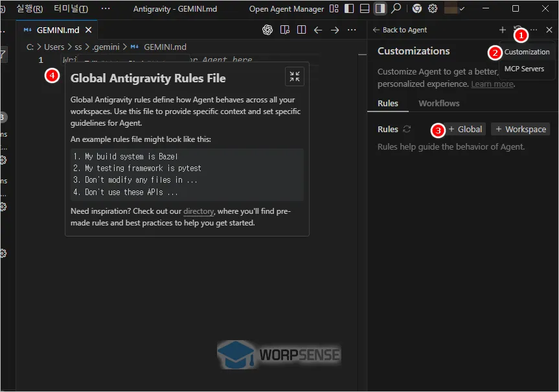Close the agent side panel
Viewport: 559px width, 392px height.
(549, 30)
